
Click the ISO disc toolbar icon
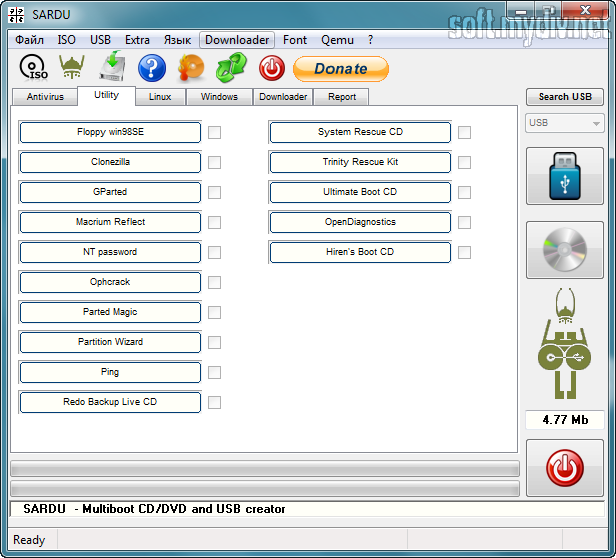[34, 68]
